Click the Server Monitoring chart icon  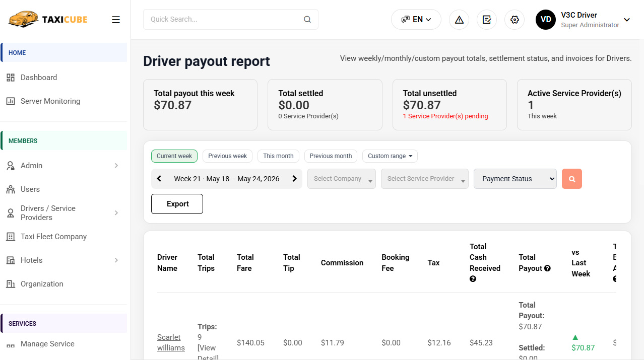[x=11, y=101]
